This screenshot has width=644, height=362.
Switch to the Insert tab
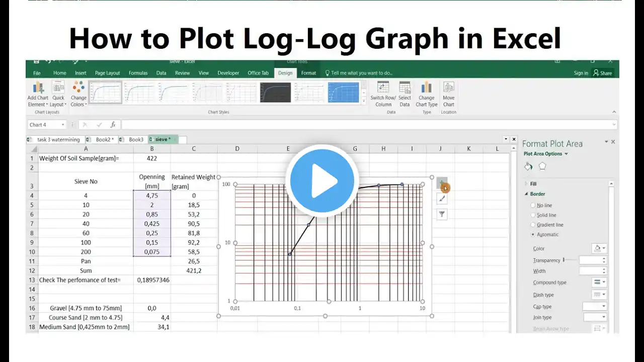click(80, 73)
